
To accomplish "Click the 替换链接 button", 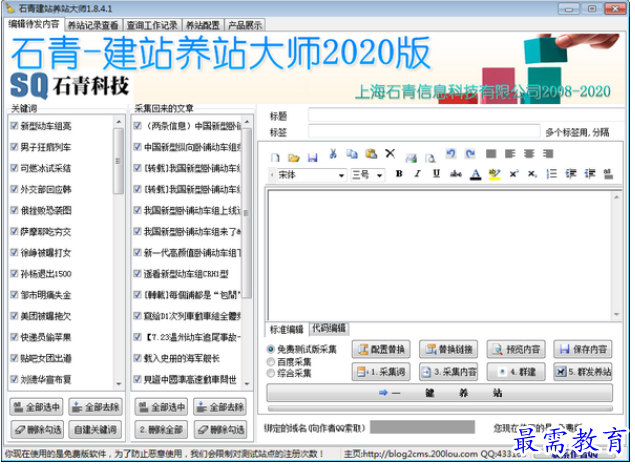I will click(x=448, y=349).
